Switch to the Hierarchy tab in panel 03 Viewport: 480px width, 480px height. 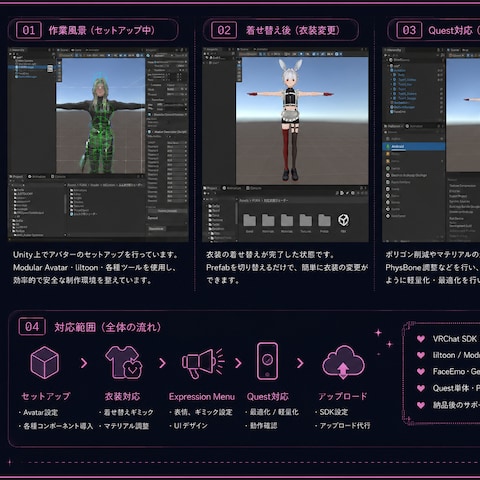click(393, 50)
